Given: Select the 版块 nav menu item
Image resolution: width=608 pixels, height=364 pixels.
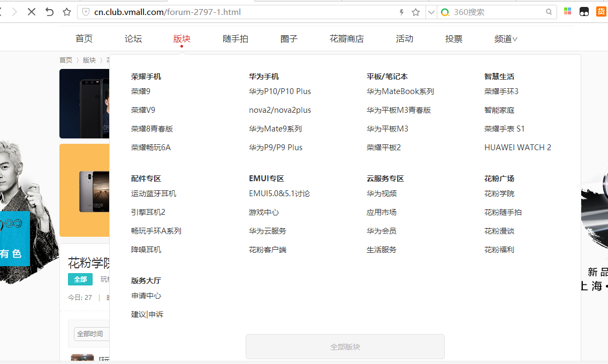Looking at the screenshot, I should tap(182, 38).
